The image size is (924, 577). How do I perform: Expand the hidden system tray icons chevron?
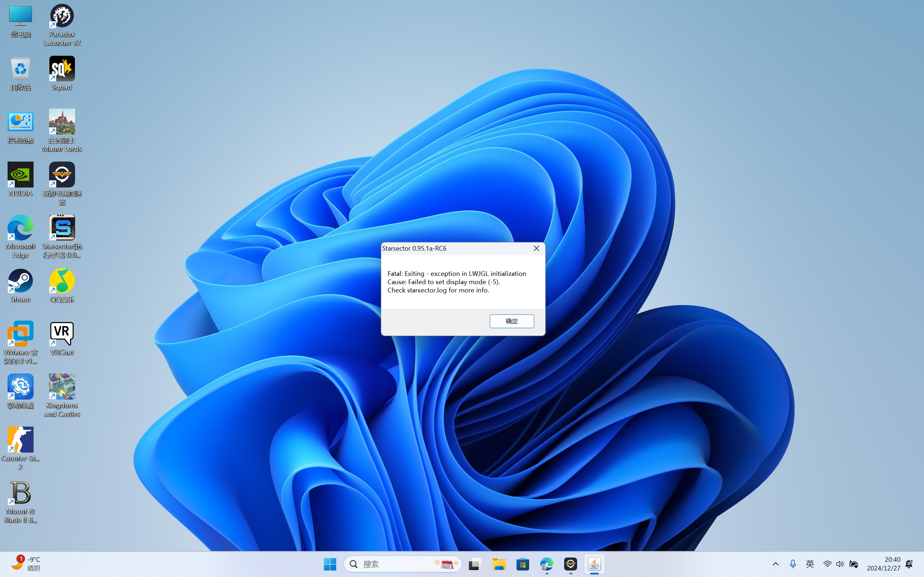point(775,564)
